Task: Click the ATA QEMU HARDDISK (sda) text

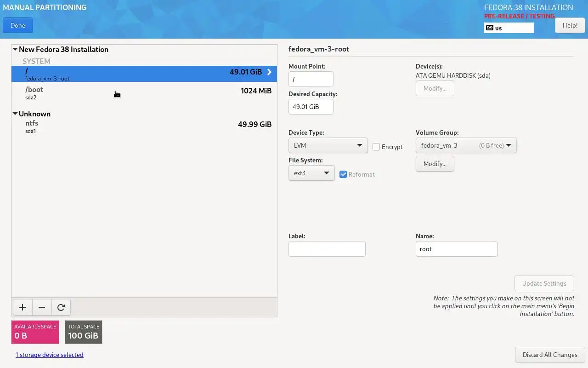Action: coord(453,75)
